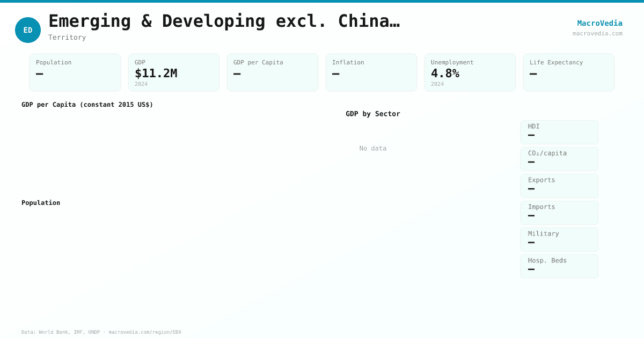Viewport: 644px width, 338px height.
Task: Open the Imports indicator card
Action: coord(559,212)
